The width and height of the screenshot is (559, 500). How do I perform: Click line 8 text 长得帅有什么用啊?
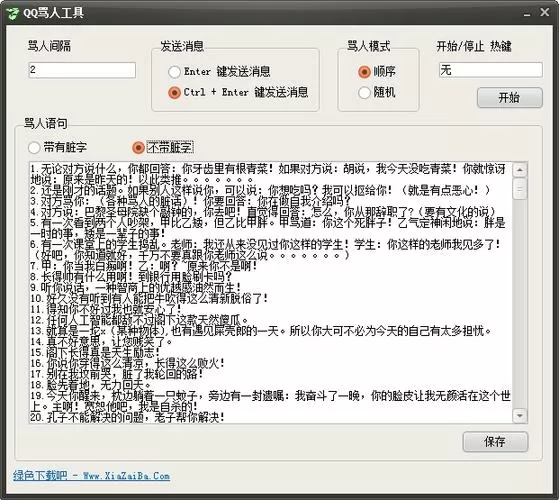pyautogui.click(x=131, y=277)
